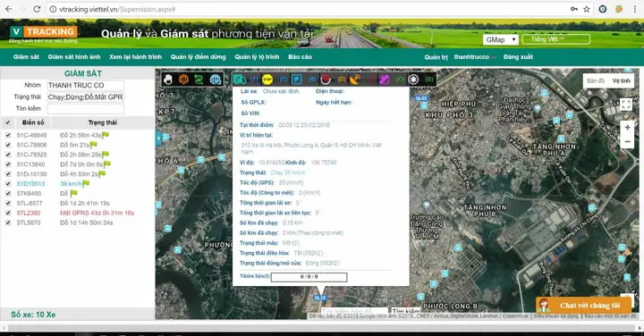The height and width of the screenshot is (336, 644).
Task: Open Chat với chúng tôi button
Action: click(583, 306)
